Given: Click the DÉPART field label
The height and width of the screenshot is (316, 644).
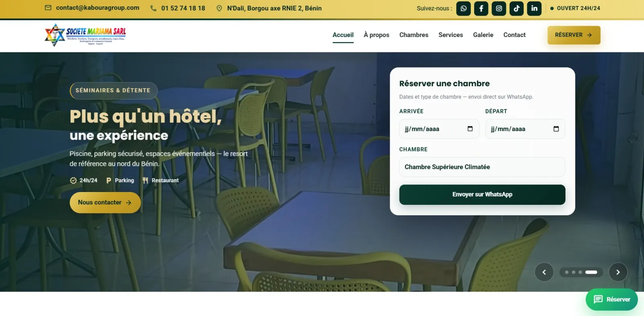Looking at the screenshot, I should tap(496, 111).
